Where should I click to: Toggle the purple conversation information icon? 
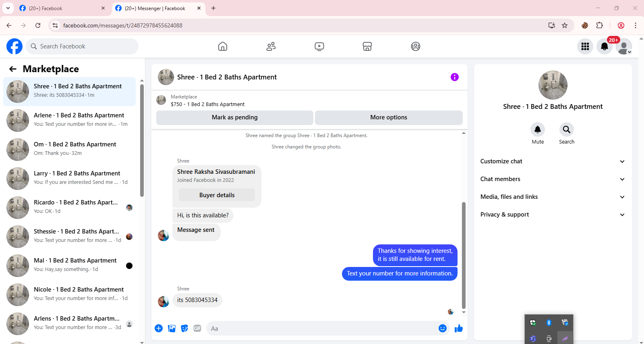click(x=455, y=77)
